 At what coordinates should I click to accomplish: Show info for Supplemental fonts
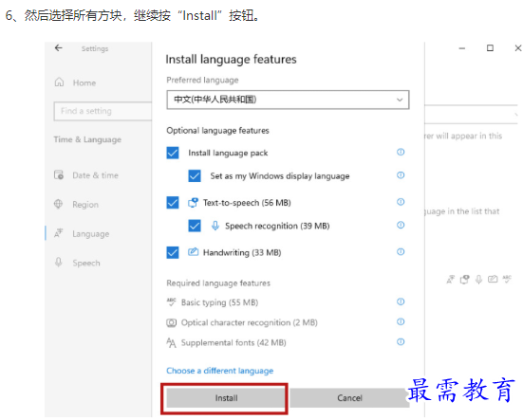pyautogui.click(x=401, y=341)
